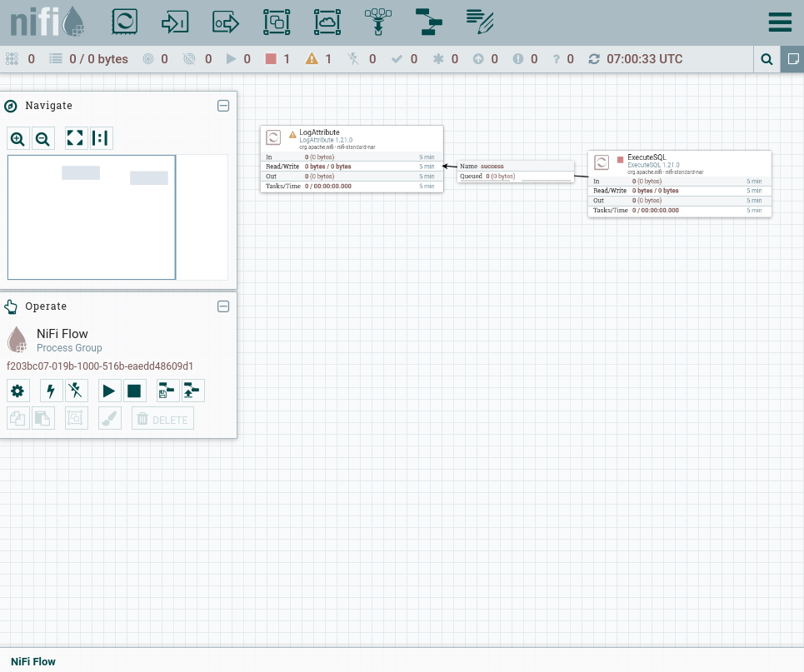
Task: Stop the flow with stop button
Action: coord(135,391)
